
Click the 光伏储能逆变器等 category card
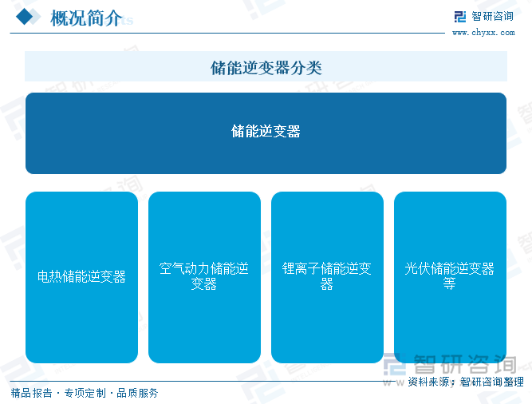450,277
